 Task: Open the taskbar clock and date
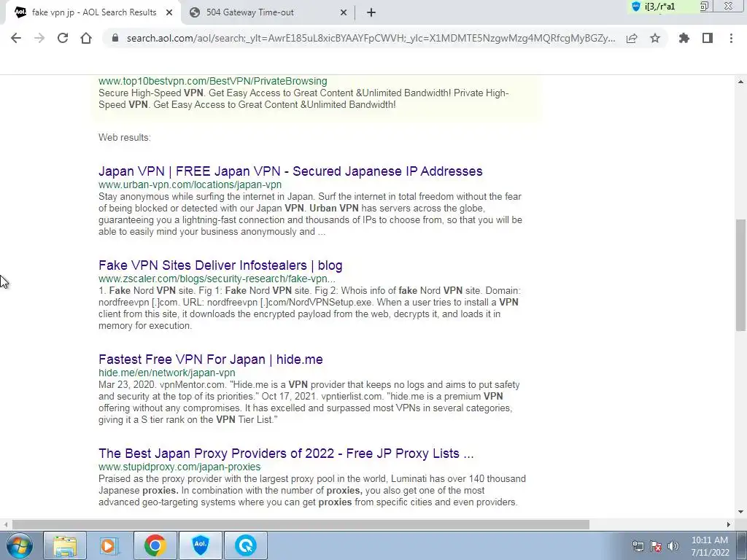[x=710, y=546]
